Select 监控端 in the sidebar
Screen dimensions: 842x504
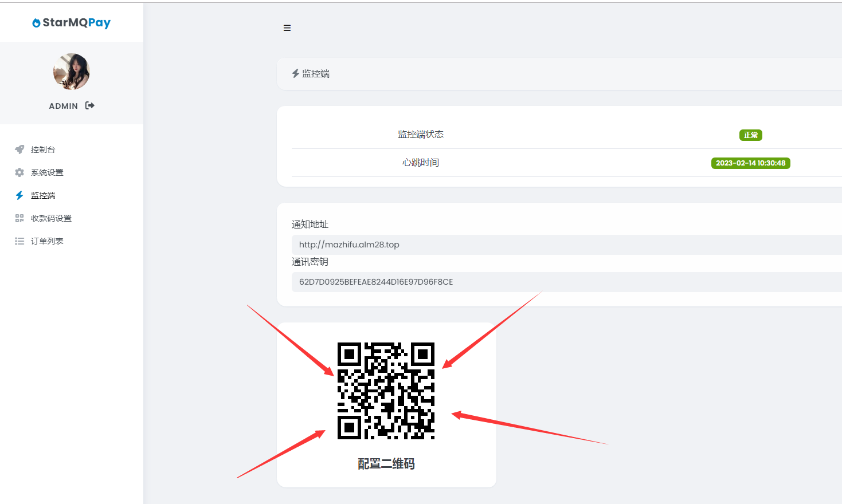(43, 195)
